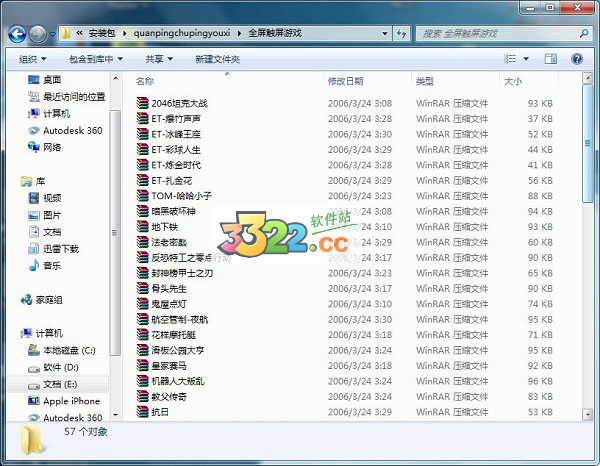Click the 骨头先生 archive icon
The width and height of the screenshot is (600, 466).
coord(142,288)
